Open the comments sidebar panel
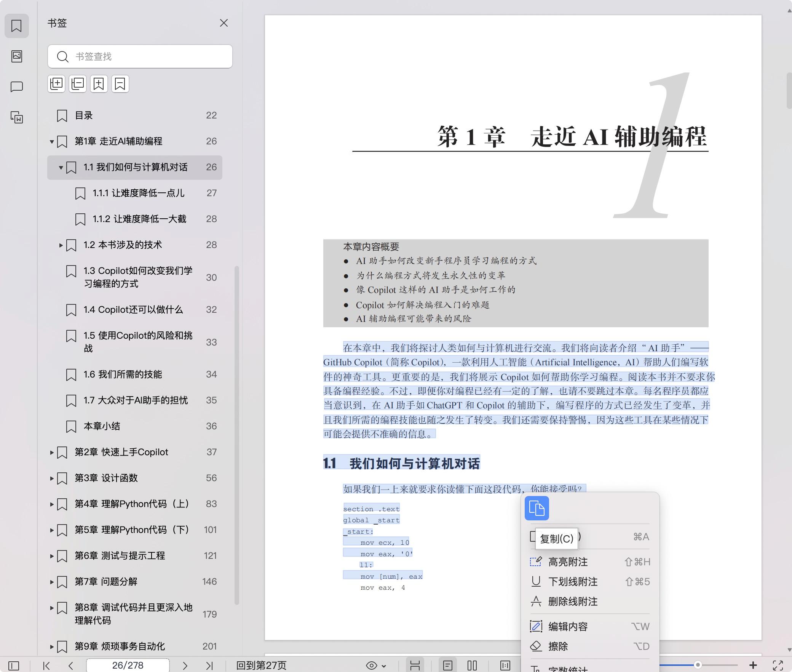This screenshot has width=792, height=672. (x=16, y=86)
